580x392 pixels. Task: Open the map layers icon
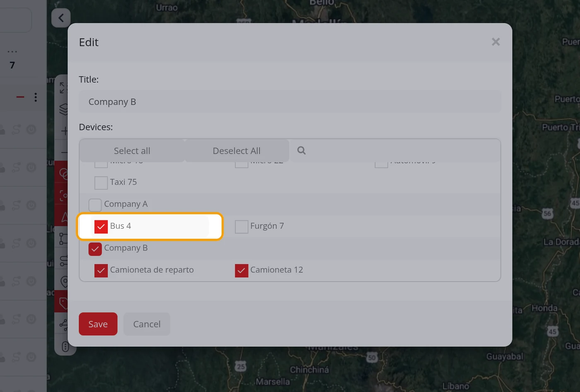63,109
